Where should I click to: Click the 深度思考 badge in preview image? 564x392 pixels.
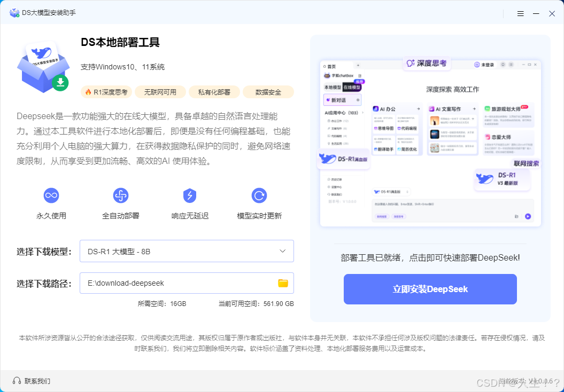pos(427,63)
